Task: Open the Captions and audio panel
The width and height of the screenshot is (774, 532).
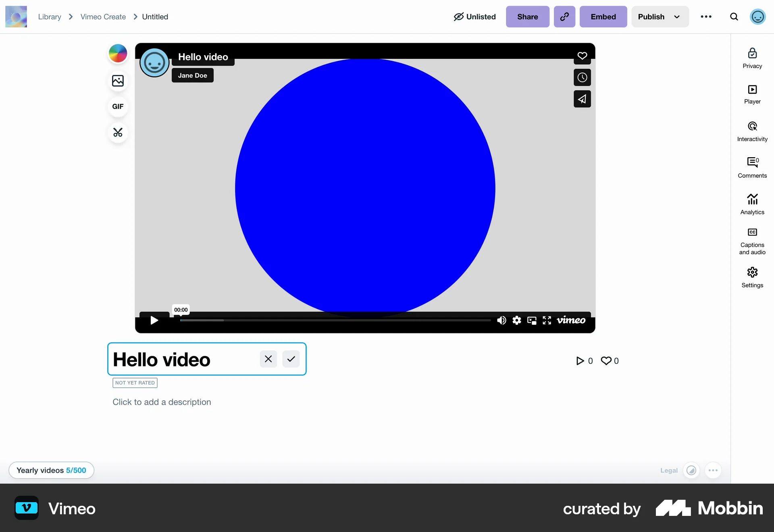Action: (x=752, y=241)
